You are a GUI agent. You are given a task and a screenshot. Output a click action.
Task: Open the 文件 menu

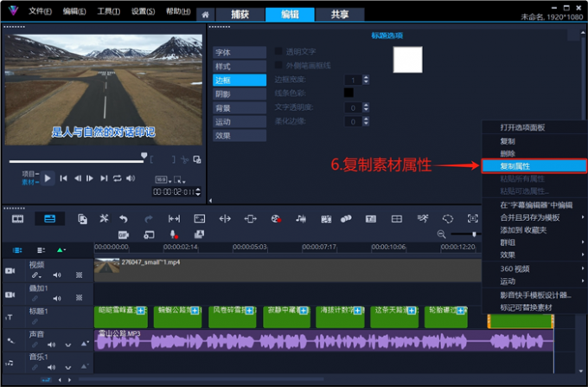pos(40,11)
